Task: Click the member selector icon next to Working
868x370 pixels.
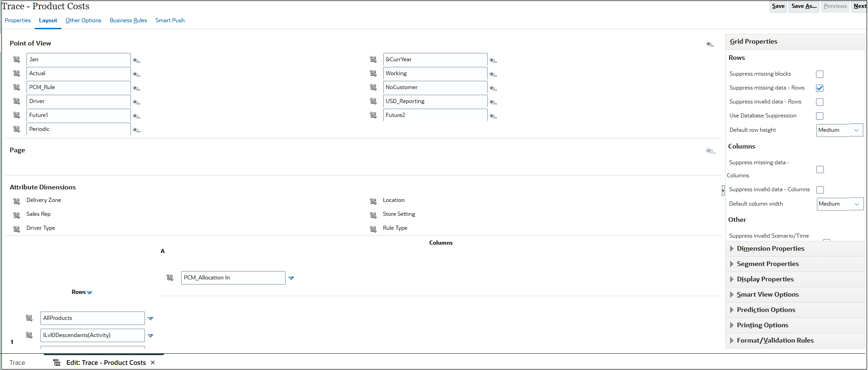Action: [493, 74]
